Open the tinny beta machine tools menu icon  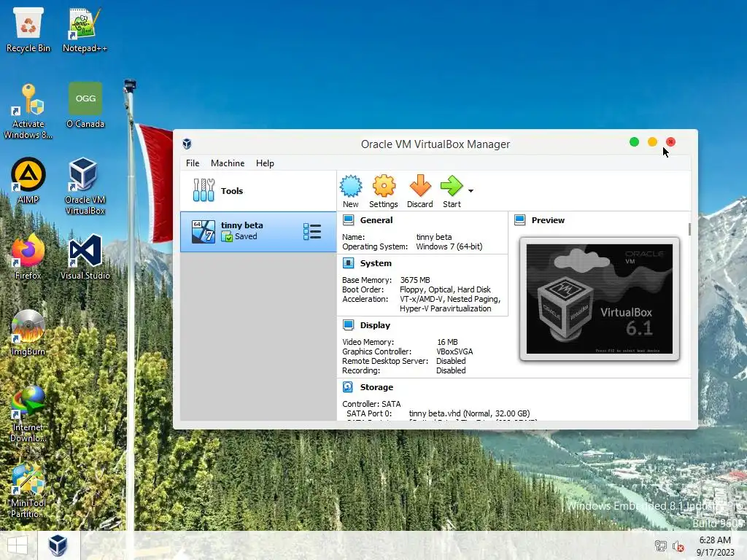tap(312, 231)
